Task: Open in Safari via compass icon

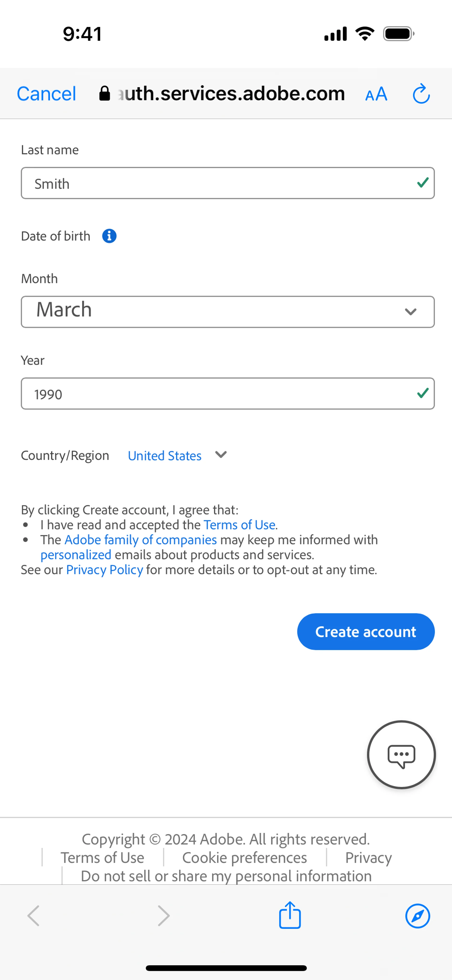Action: 417,916
